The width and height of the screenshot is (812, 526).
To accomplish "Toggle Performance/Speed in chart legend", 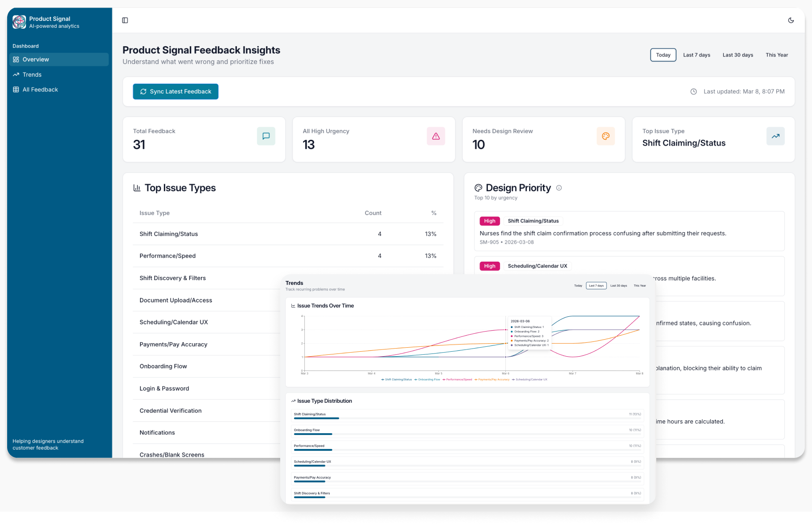I will click(x=457, y=379).
